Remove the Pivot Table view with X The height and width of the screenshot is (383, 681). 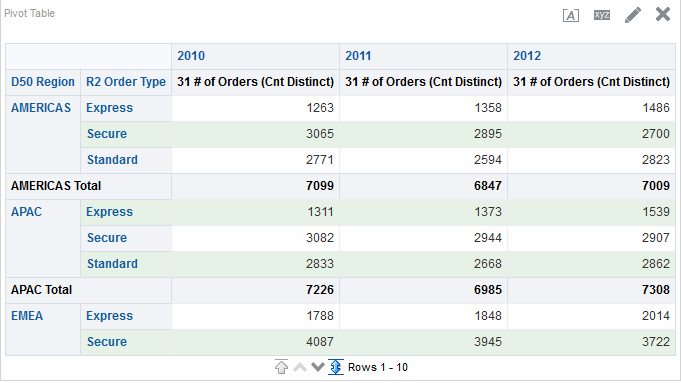click(x=663, y=14)
